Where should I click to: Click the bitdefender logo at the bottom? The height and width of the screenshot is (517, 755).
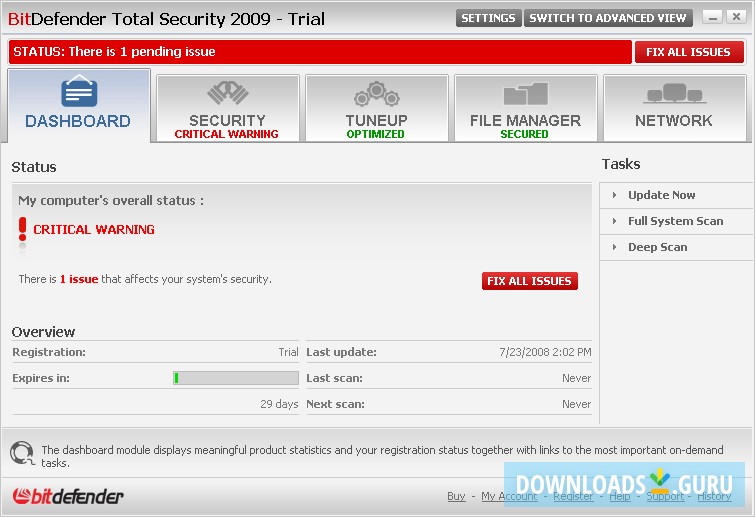tap(68, 496)
